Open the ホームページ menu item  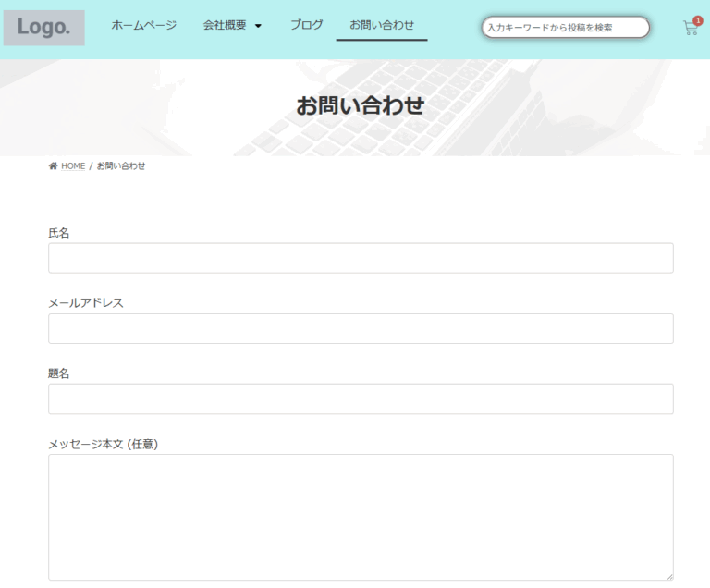coord(143,25)
